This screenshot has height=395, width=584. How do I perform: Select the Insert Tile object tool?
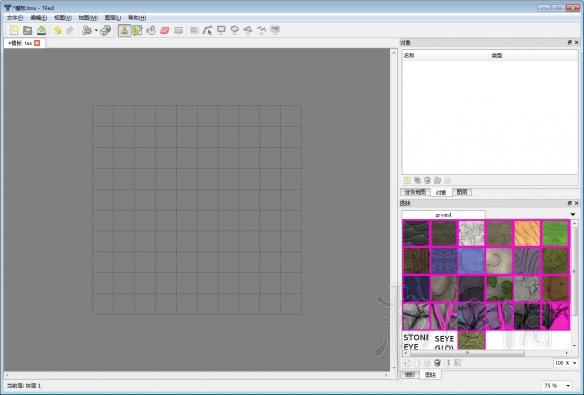click(275, 31)
